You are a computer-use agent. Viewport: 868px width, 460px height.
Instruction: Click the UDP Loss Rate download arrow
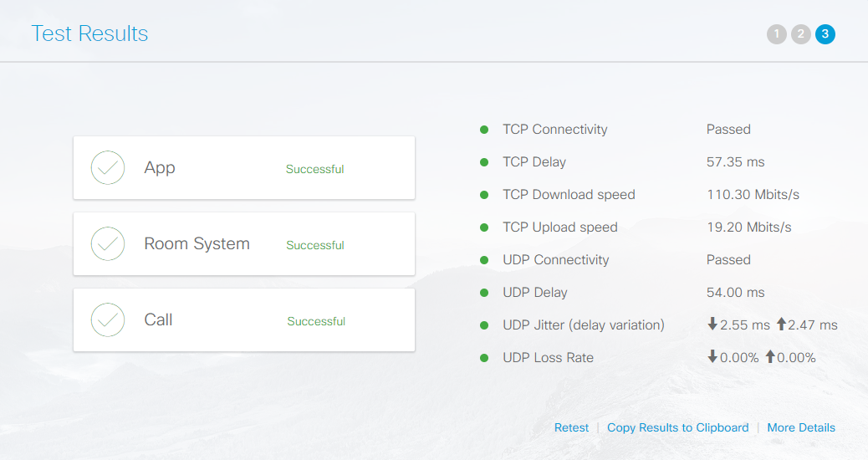click(x=712, y=357)
